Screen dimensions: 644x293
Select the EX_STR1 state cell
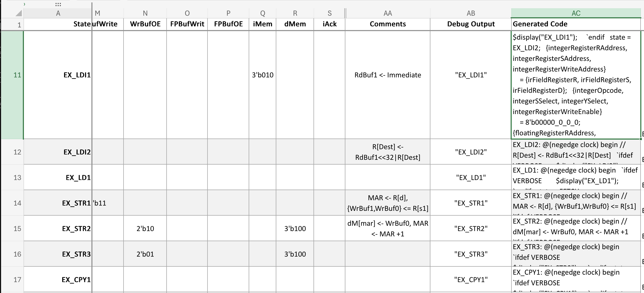point(58,203)
